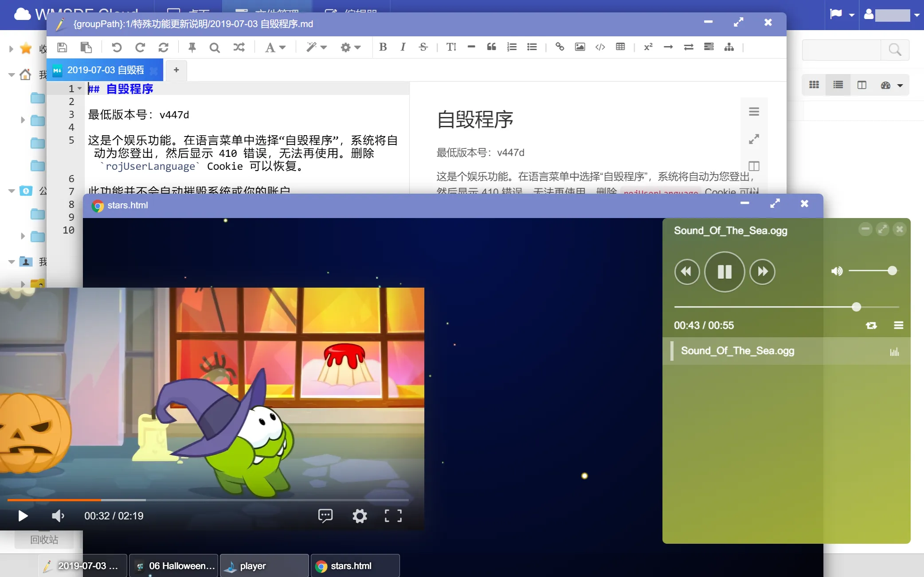
Task: Insert a horizontal rule
Action: point(471,47)
